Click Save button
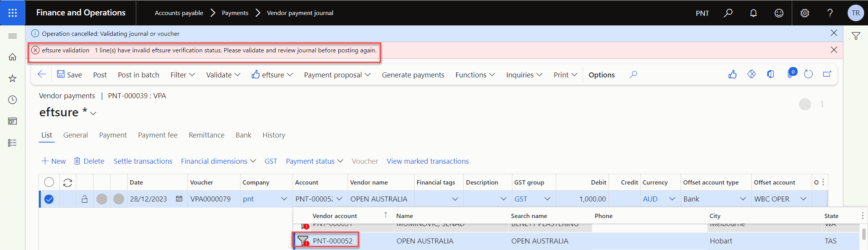868x250 pixels. coord(69,75)
